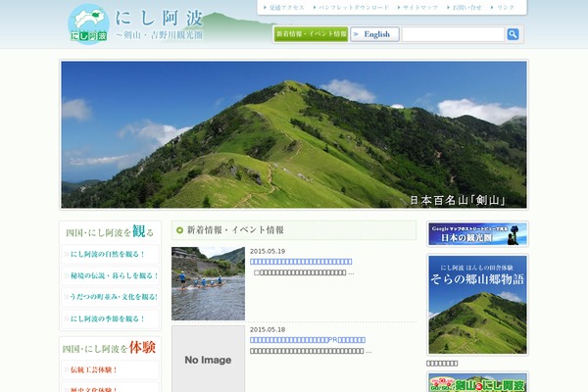This screenshot has height=392, width=588.
Task: Open the 日本の観光圏 Street View banner
Action: [x=477, y=234]
